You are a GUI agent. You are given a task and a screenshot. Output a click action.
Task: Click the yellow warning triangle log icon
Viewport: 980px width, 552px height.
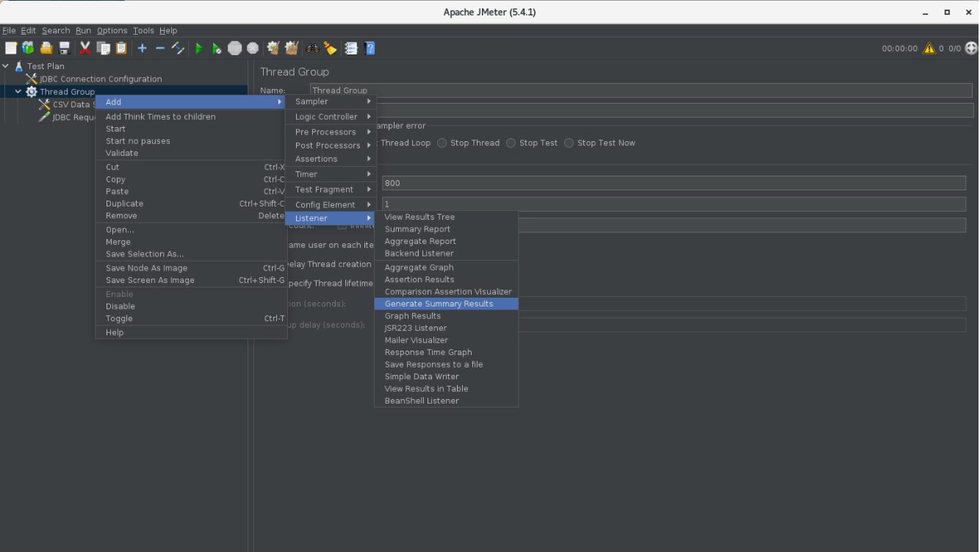929,48
